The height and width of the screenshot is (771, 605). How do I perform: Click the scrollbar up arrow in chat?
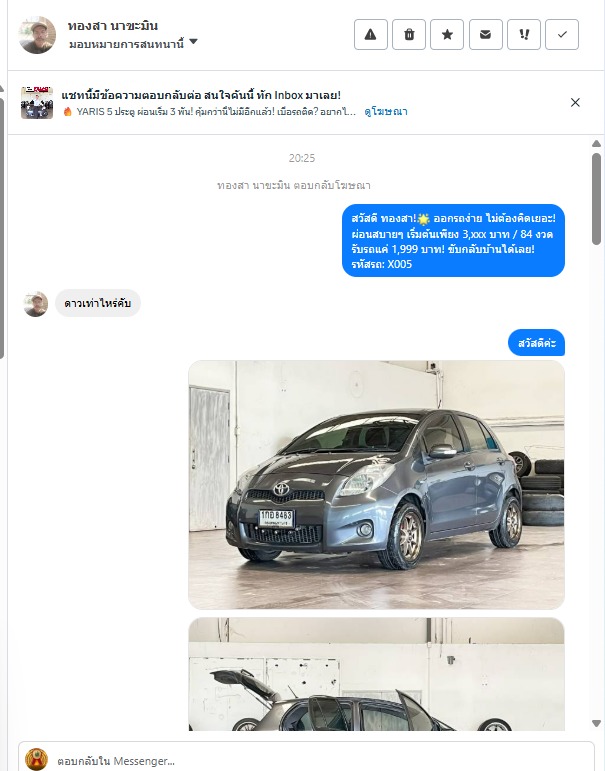pyautogui.click(x=596, y=144)
